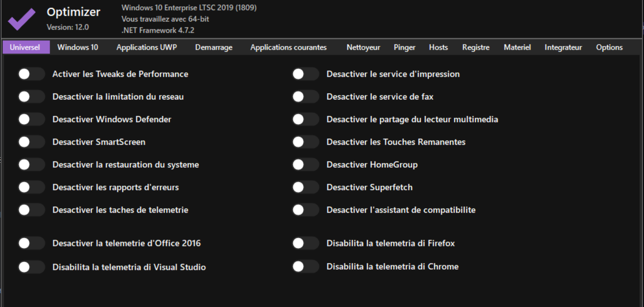The height and width of the screenshot is (307, 644).
Task: Select the Registre tab
Action: tap(476, 47)
